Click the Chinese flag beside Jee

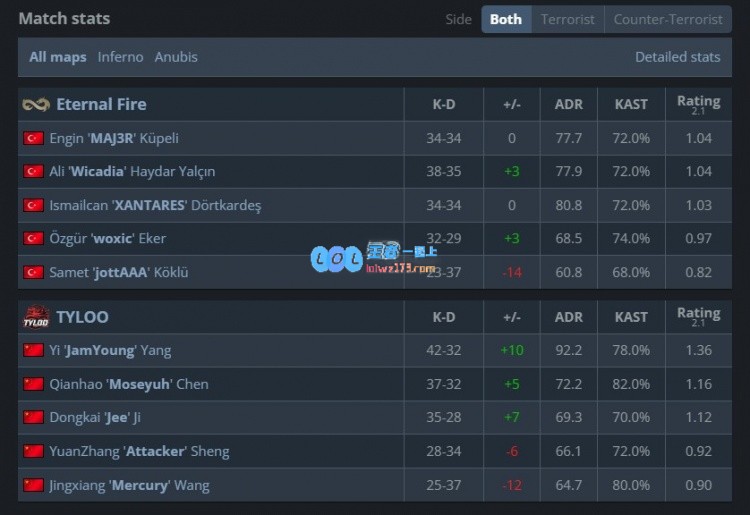pos(33,418)
